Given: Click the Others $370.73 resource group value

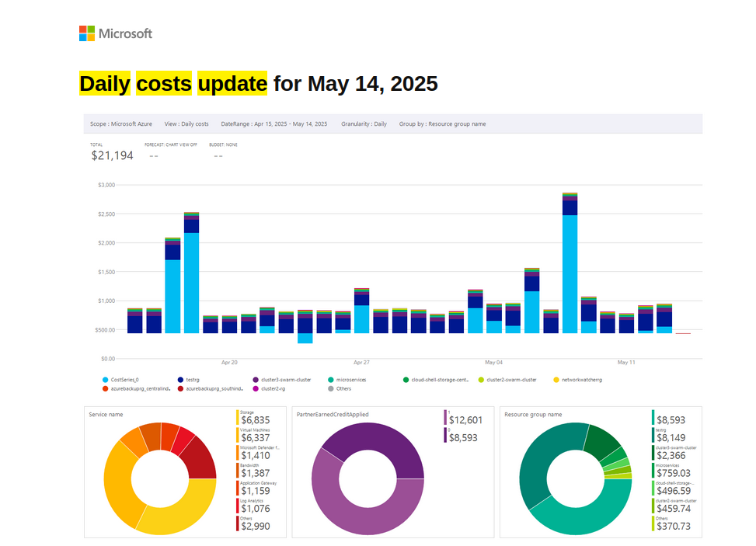Looking at the screenshot, I should point(674,527).
